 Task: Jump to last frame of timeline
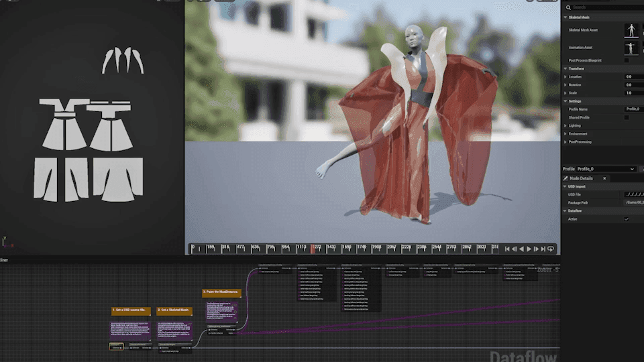[543, 249]
